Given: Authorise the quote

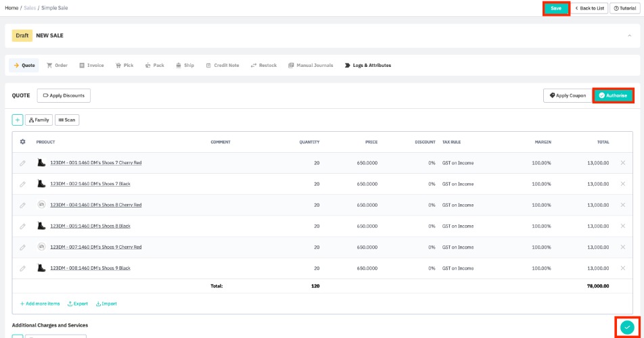Looking at the screenshot, I should tap(613, 95).
